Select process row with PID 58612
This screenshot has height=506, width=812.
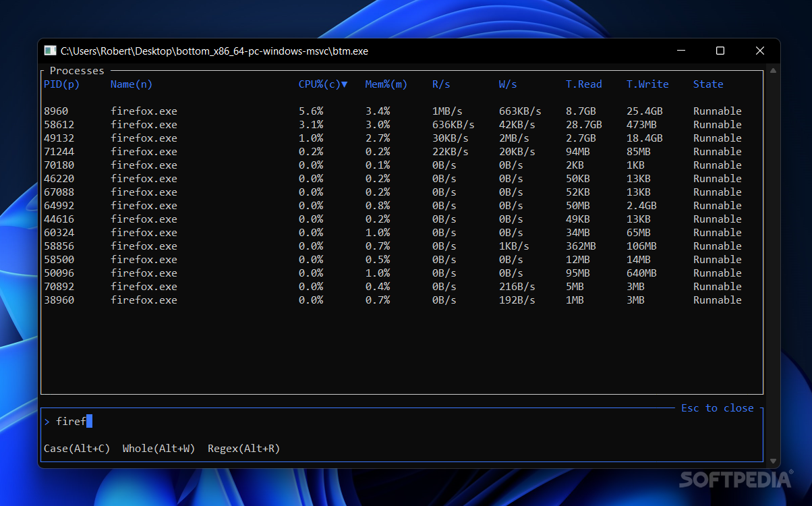tap(402, 125)
